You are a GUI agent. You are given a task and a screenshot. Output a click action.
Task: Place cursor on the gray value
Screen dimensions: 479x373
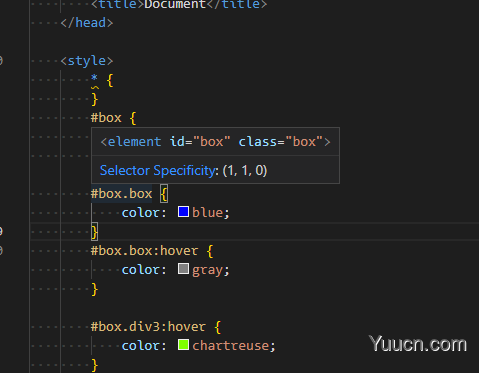[207, 270]
